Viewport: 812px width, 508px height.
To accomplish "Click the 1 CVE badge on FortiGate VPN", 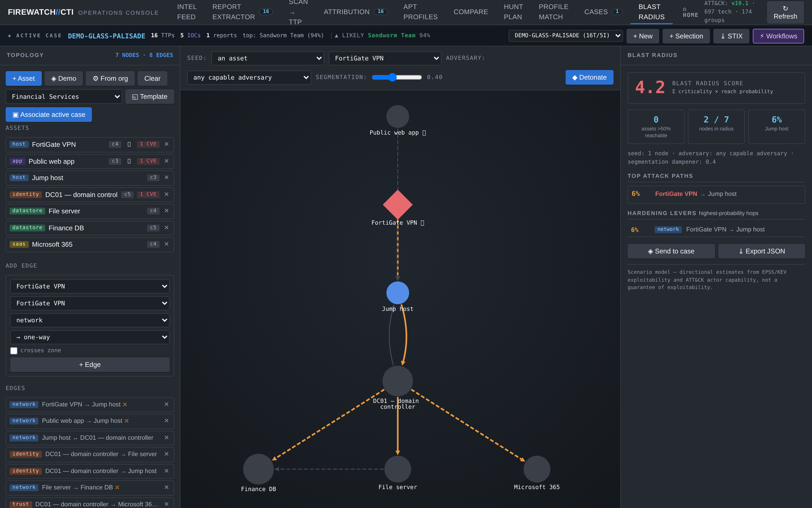I will pos(148,144).
